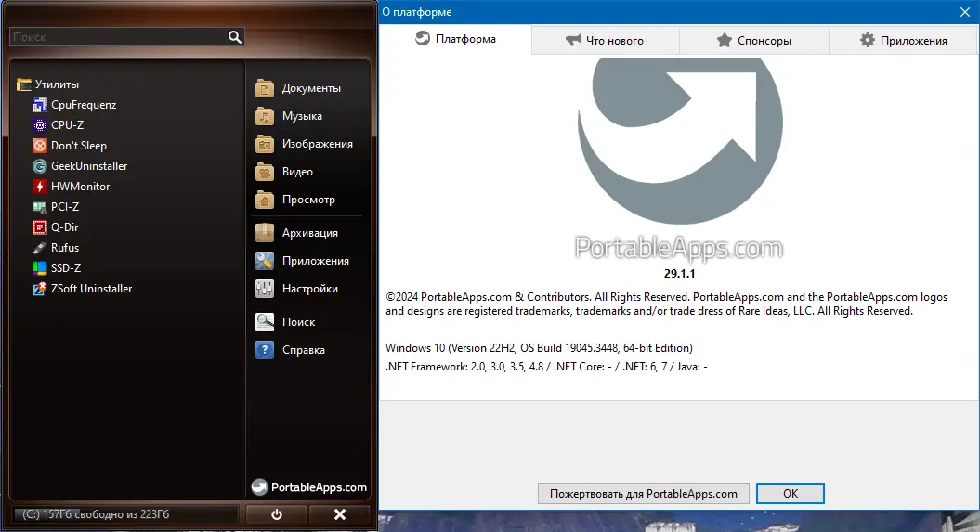Viewport: 980px width, 532px height.
Task: Click the ZSoft Uninstaller label
Action: pos(92,289)
